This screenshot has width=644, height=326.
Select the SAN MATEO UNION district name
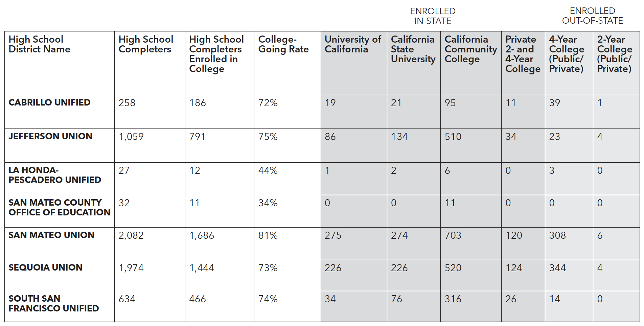click(51, 235)
